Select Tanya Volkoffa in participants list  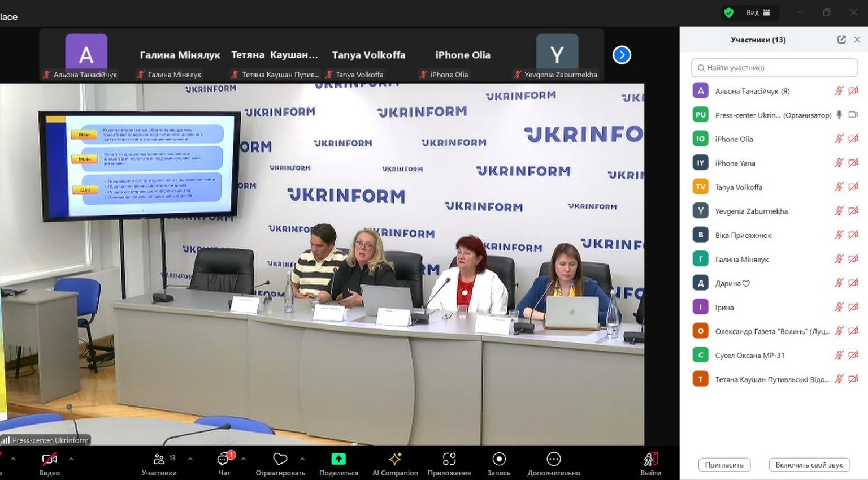click(x=739, y=187)
